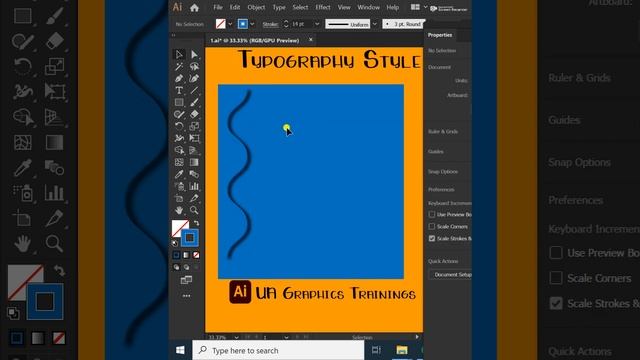Screen dimensions: 640x360
Task: Pick the Curvature tool
Action: click(x=194, y=78)
